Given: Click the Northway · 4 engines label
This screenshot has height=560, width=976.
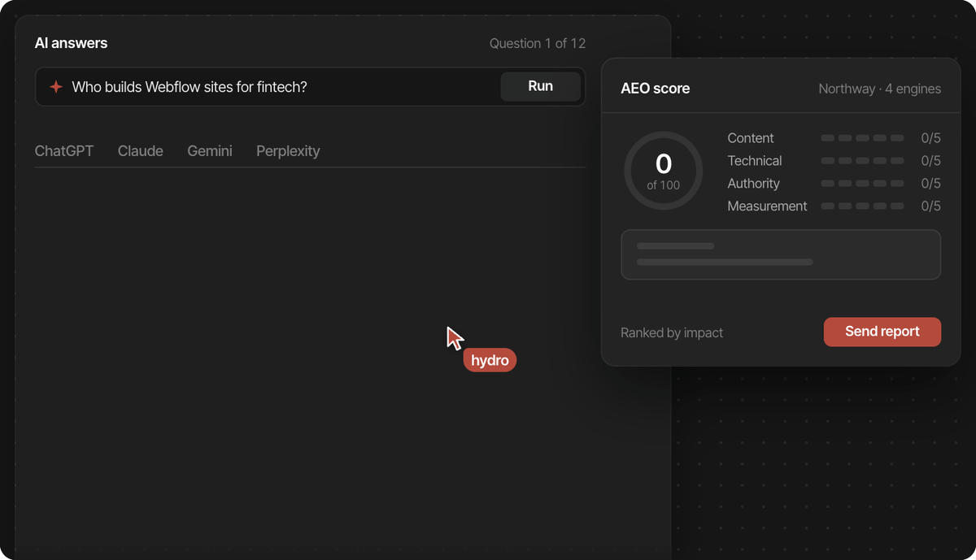Looking at the screenshot, I should pos(880,89).
